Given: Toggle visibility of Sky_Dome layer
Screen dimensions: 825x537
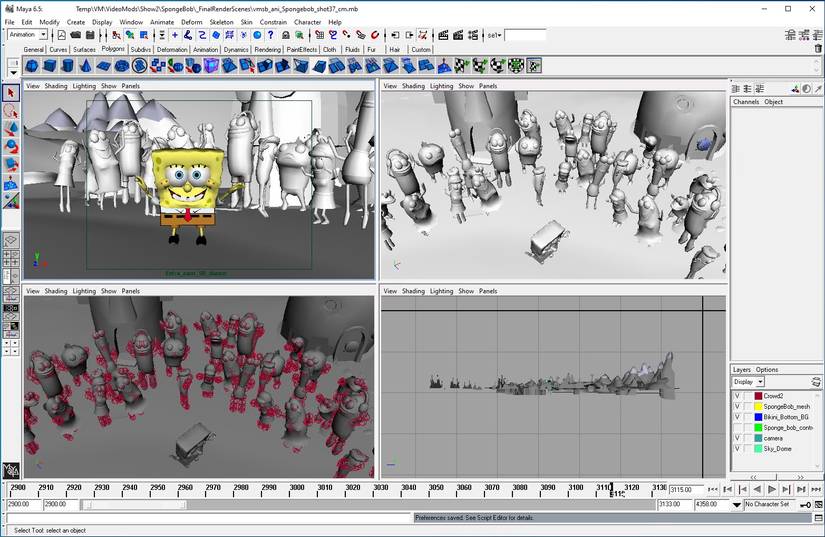Looking at the screenshot, I should tap(738, 449).
